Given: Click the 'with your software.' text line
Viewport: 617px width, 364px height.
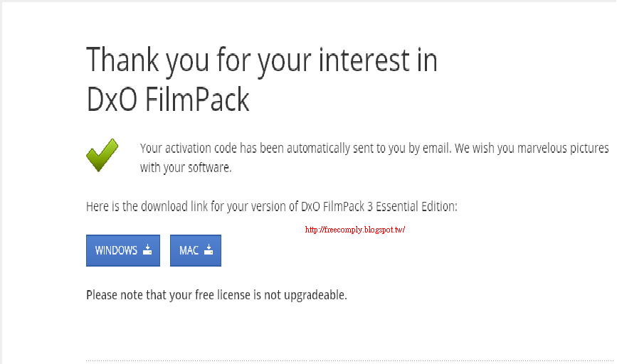Looking at the screenshot, I should 186,168.
